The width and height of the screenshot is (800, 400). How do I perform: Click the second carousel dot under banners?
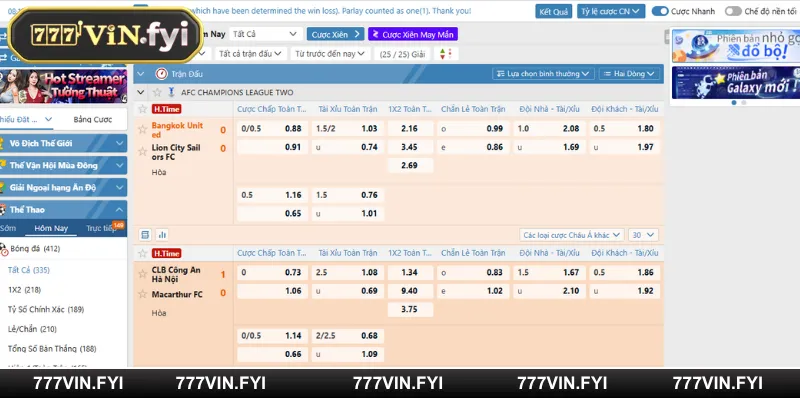coord(743,103)
